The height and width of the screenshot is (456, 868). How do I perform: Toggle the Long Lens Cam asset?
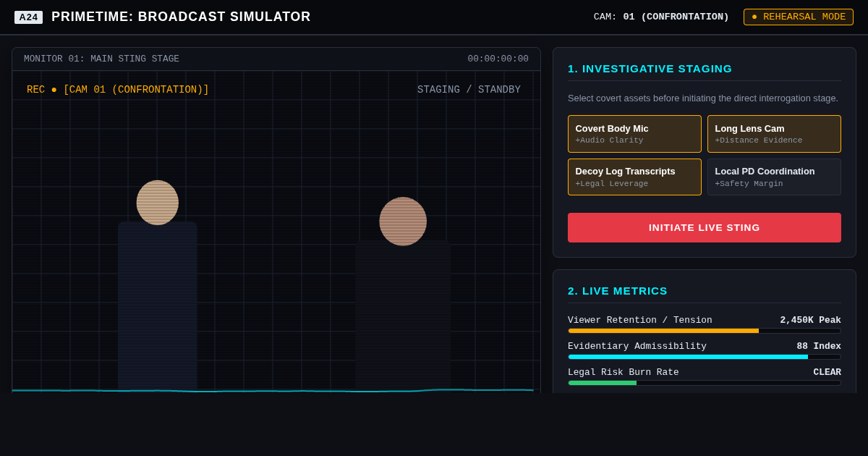[x=774, y=134]
